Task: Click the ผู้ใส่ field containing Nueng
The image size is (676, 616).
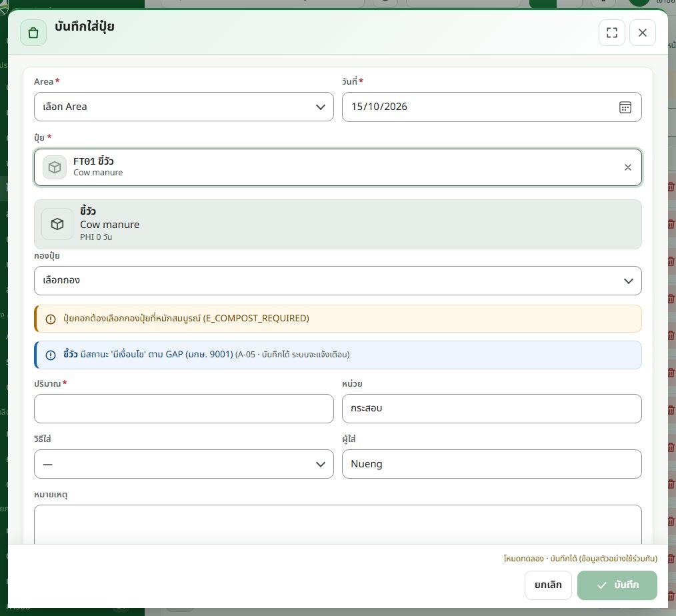Action: (x=491, y=464)
